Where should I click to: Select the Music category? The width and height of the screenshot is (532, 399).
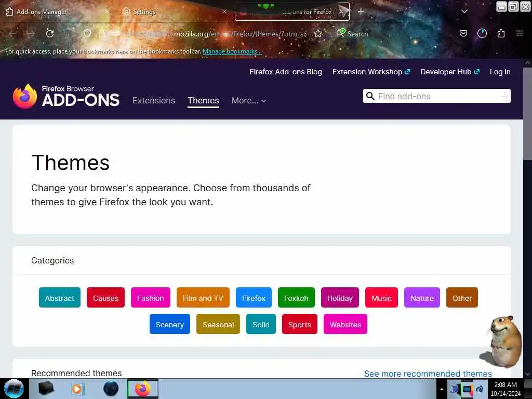[x=381, y=298]
